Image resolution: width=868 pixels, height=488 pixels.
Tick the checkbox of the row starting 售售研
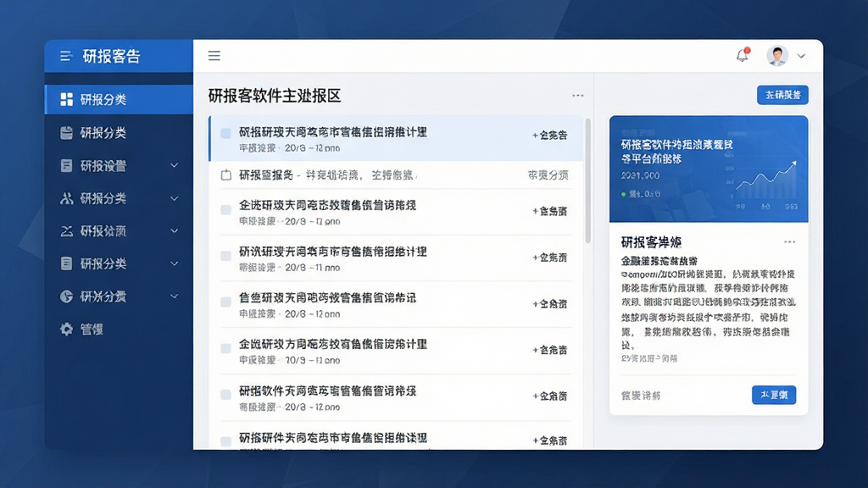[225, 302]
